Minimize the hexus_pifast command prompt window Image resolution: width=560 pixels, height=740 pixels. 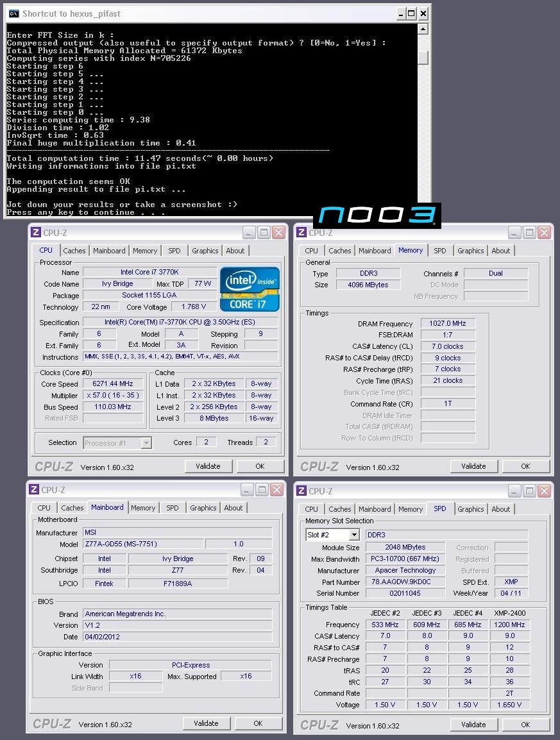(400, 13)
